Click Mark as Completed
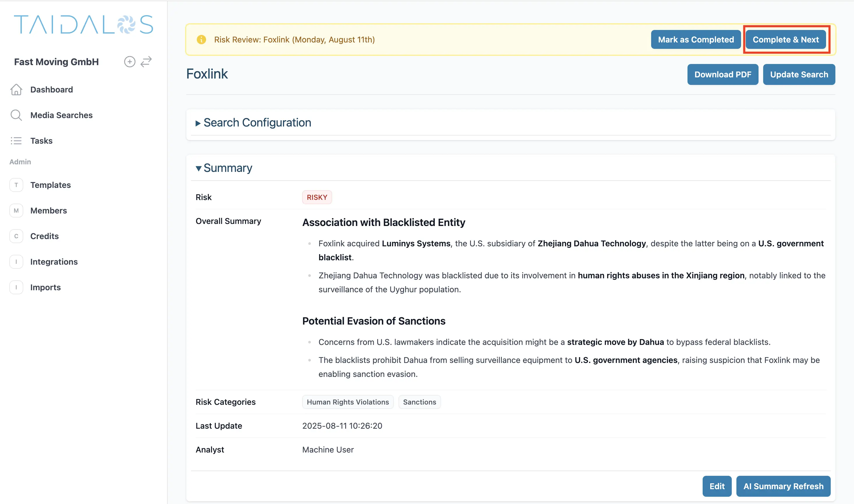Viewport: 854px width, 504px height. pos(695,40)
